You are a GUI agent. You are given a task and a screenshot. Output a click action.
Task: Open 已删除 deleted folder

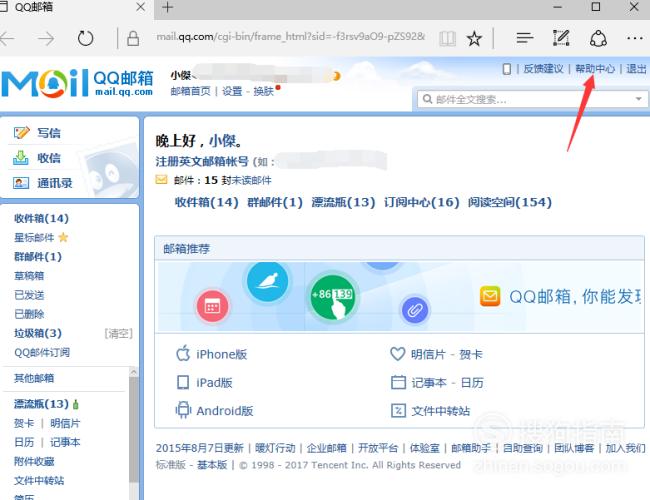(x=29, y=314)
